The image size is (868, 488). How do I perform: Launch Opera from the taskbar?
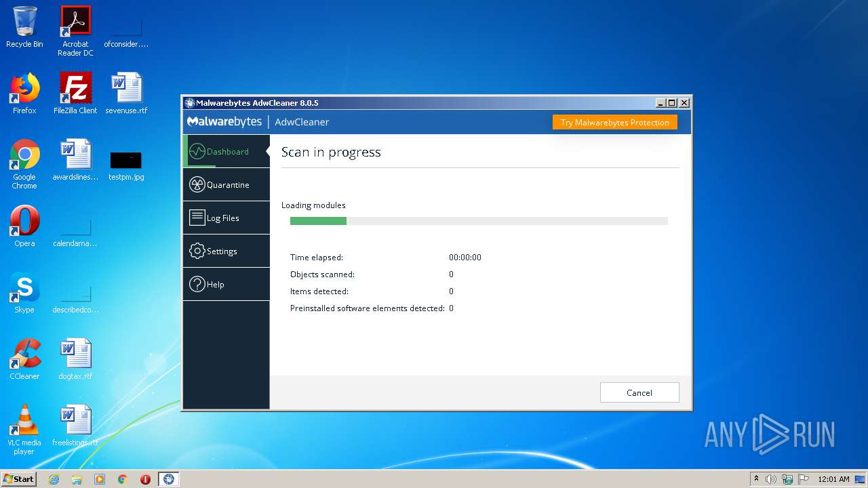coord(145,479)
